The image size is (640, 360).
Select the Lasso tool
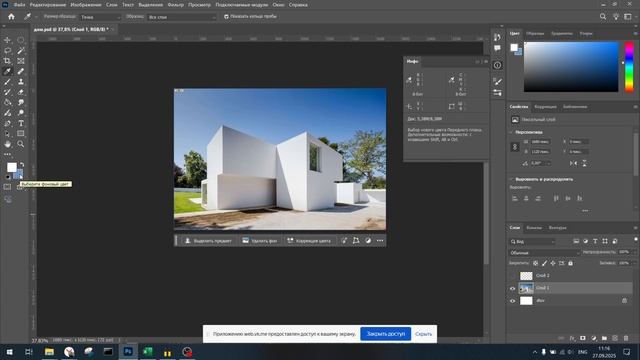(x=7, y=51)
